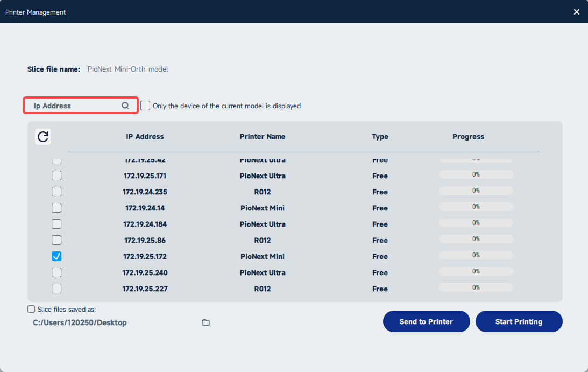Screen dimensions: 588x372
Task: Check the box for 172.19.25.86
Action: [56, 240]
